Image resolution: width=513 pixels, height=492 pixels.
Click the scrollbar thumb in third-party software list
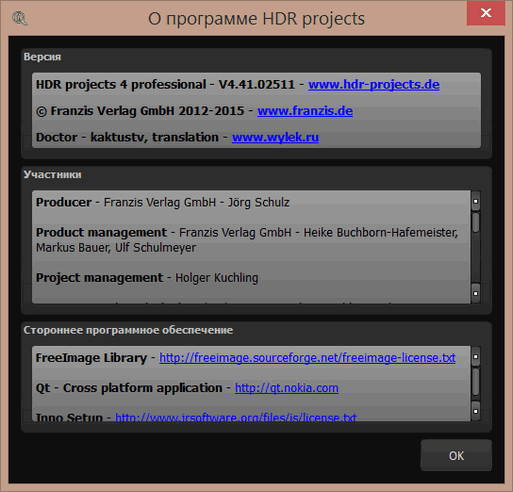(476, 381)
